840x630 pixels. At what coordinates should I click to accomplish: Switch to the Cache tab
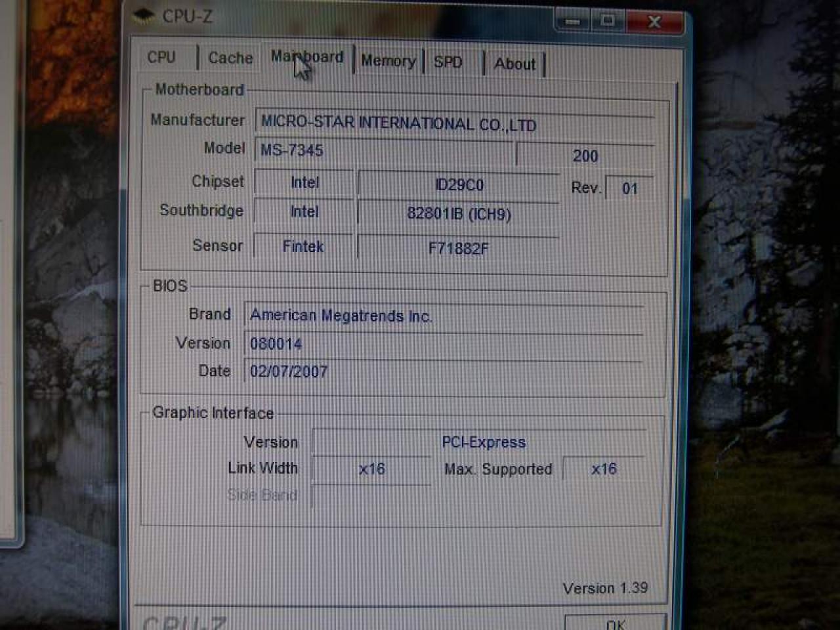[230, 58]
